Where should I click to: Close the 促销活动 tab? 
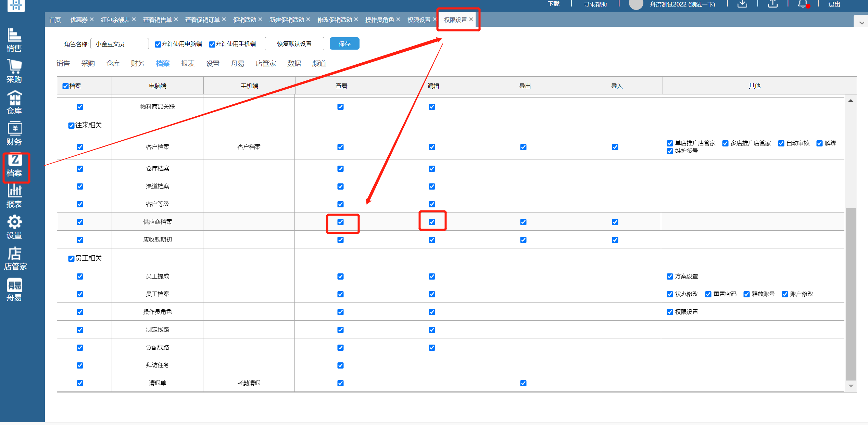[260, 19]
